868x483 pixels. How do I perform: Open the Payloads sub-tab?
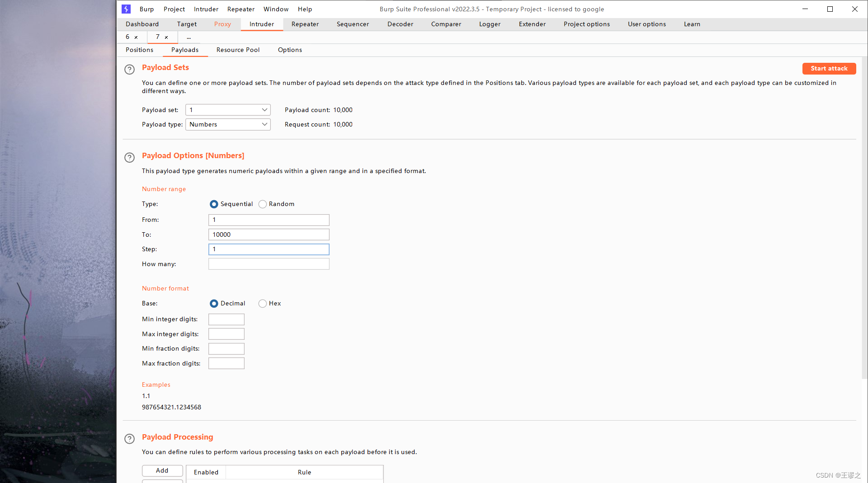(185, 50)
